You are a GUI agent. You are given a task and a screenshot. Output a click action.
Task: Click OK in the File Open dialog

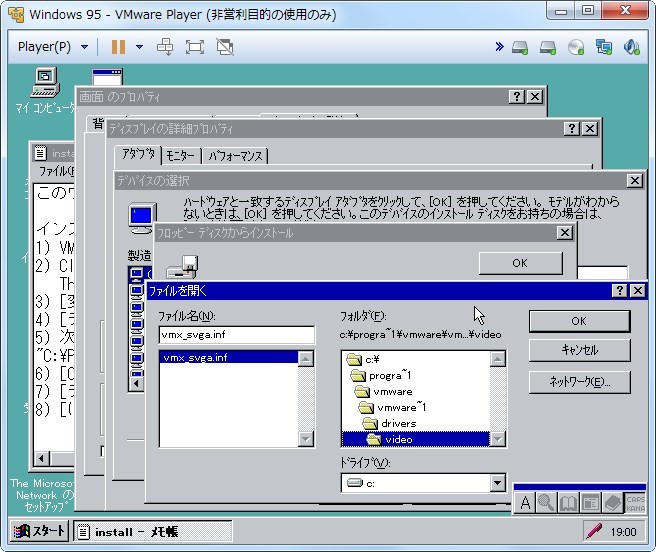click(579, 321)
